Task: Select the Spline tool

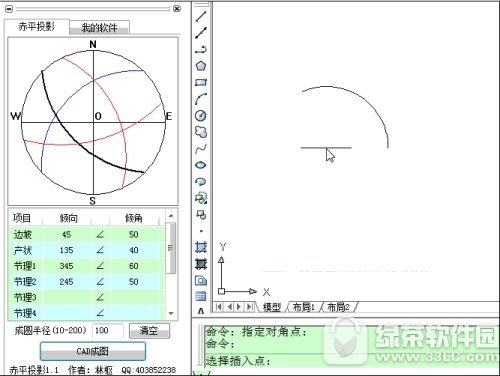Action: pos(201,149)
